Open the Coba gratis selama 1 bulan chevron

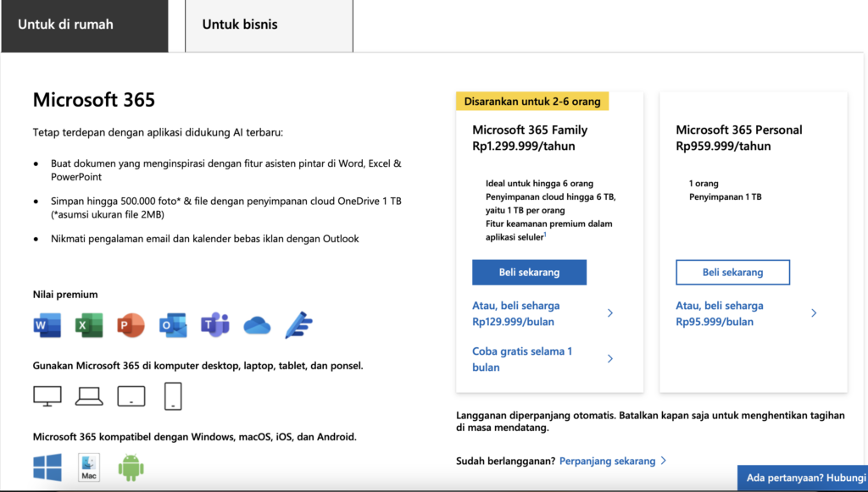point(610,359)
